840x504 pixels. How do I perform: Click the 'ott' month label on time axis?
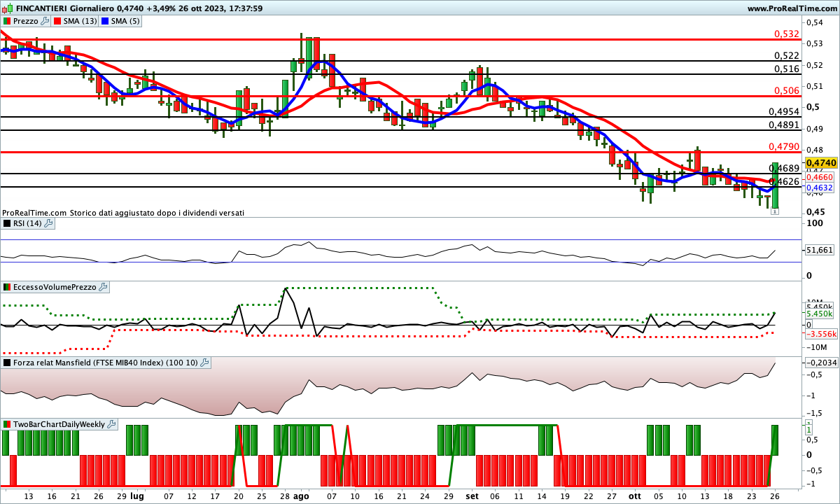click(635, 496)
